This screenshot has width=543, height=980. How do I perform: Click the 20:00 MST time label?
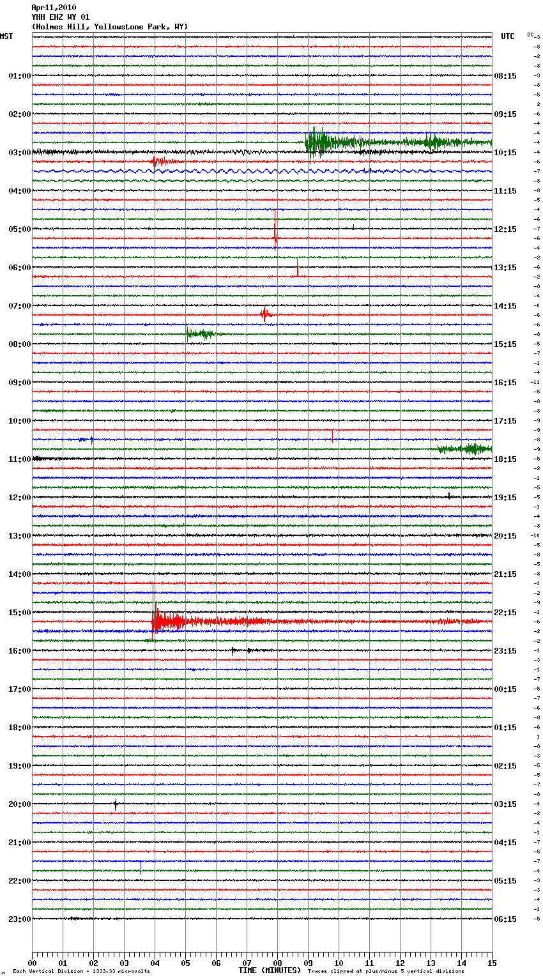click(20, 804)
